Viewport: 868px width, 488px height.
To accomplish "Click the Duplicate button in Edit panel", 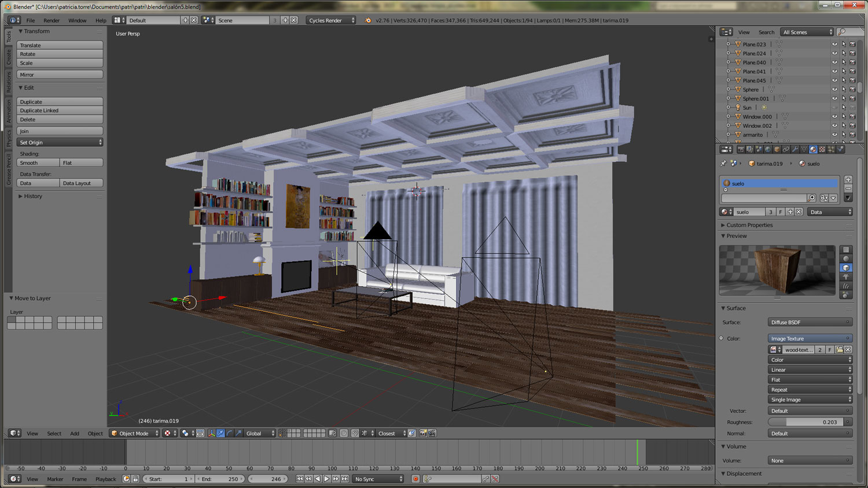I will coord(60,101).
